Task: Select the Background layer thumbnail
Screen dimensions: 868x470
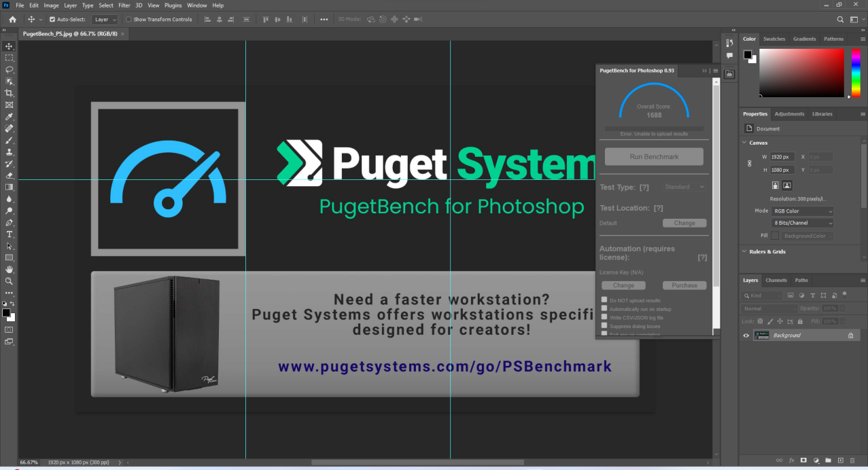Action: pos(762,336)
